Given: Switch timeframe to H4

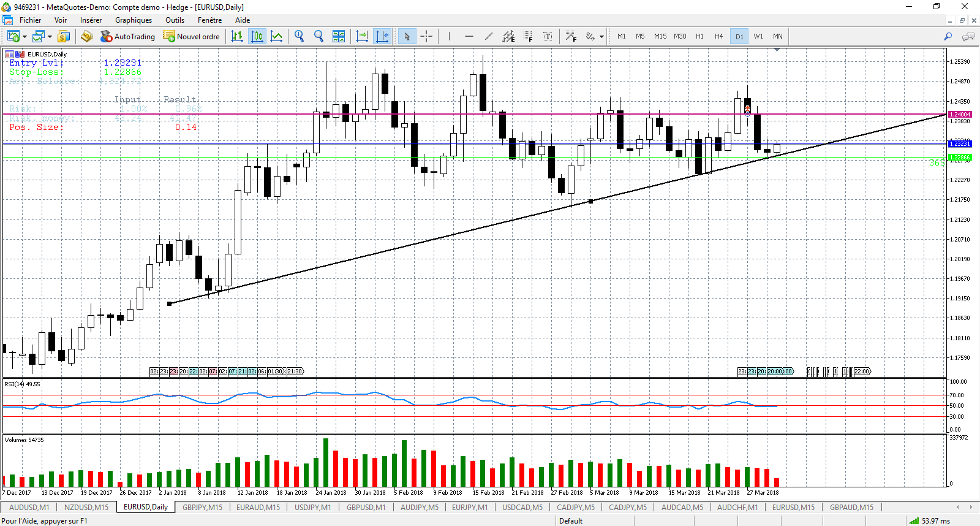Looking at the screenshot, I should point(719,36).
